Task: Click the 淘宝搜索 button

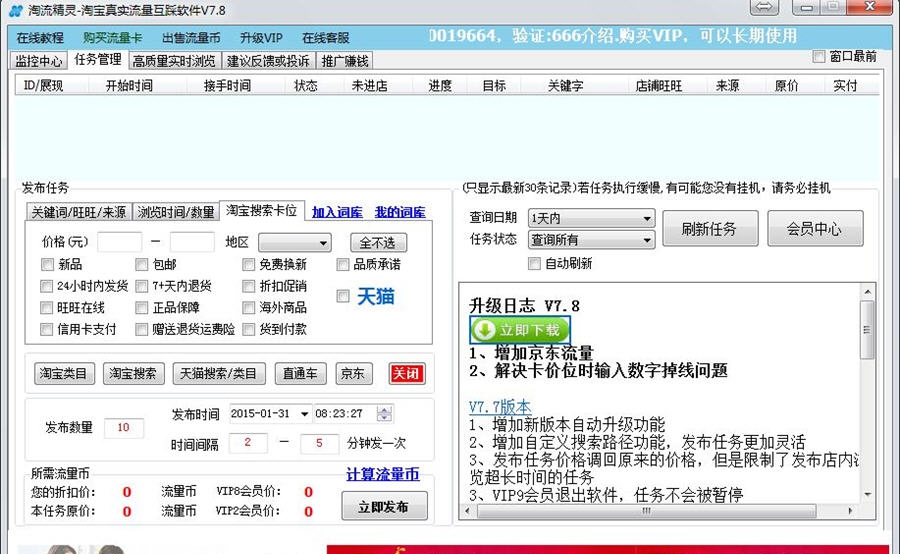Action: tap(134, 374)
